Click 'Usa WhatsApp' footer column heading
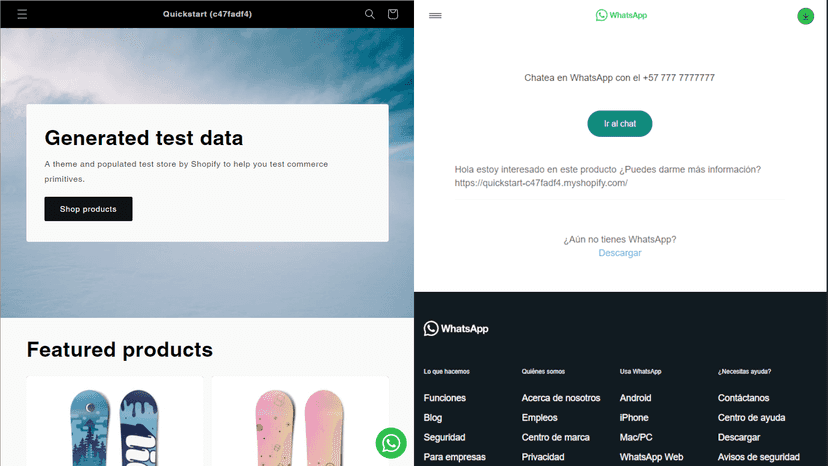The image size is (828, 466). point(640,371)
